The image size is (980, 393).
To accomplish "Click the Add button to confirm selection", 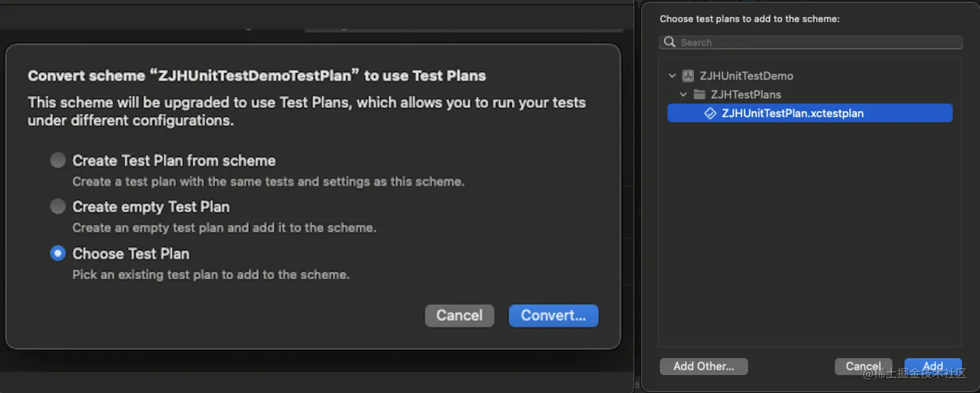I will (x=933, y=366).
